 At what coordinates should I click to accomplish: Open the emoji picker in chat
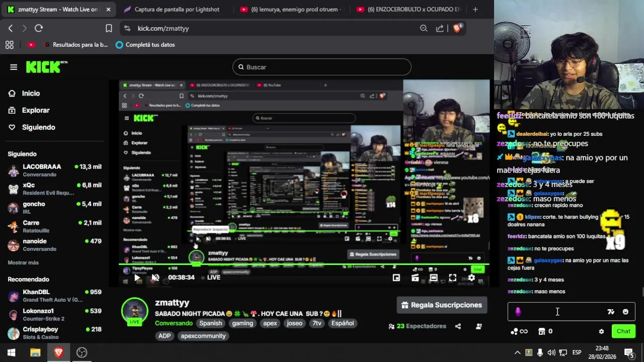[625, 312]
